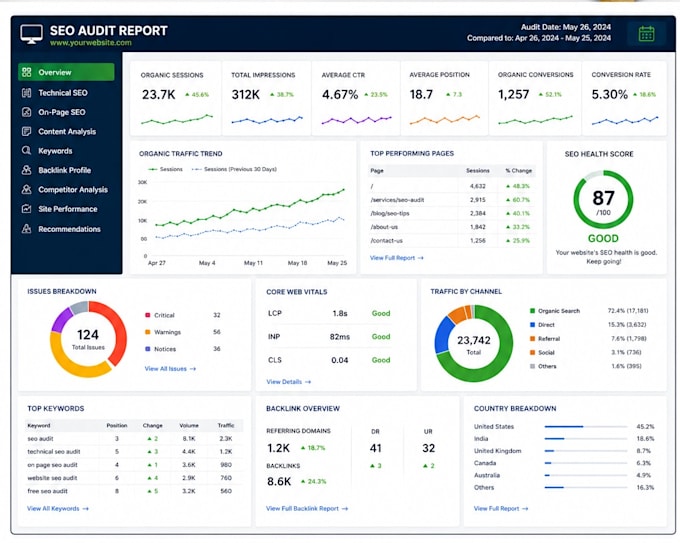
Task: Click the SEO health score 87 gauge
Action: coord(603,200)
